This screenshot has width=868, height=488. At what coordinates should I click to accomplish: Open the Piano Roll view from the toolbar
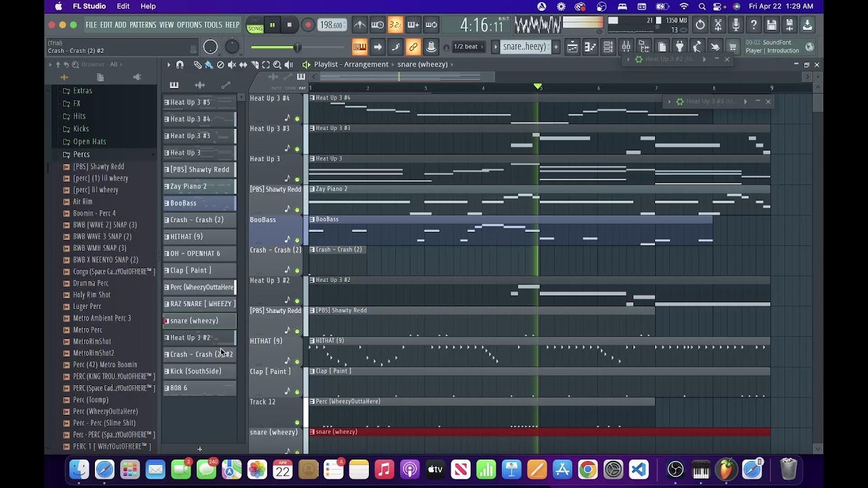click(x=591, y=47)
